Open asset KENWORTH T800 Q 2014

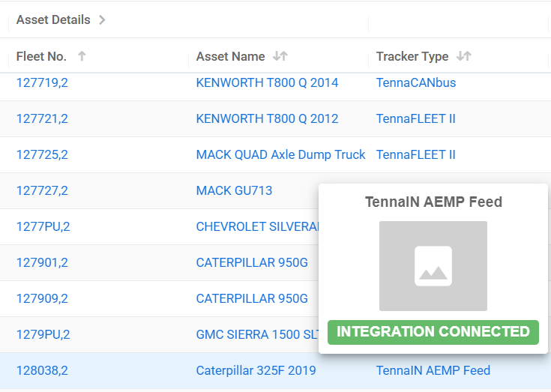pos(267,83)
